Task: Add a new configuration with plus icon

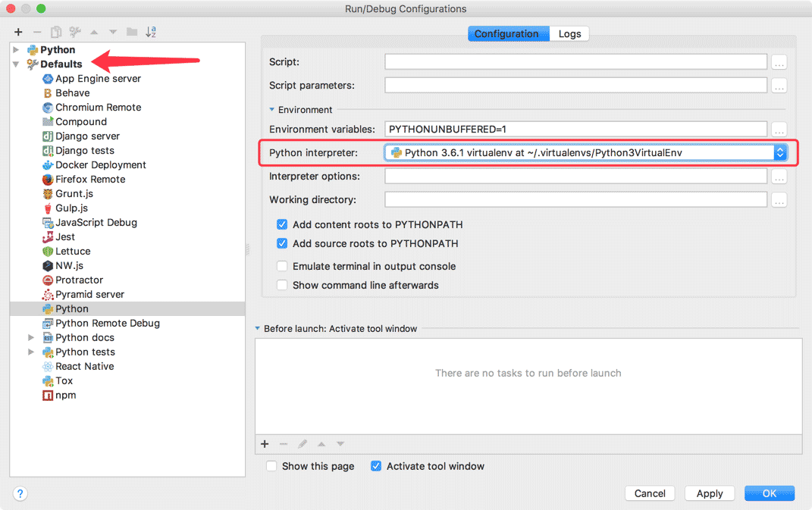Action: tap(18, 32)
